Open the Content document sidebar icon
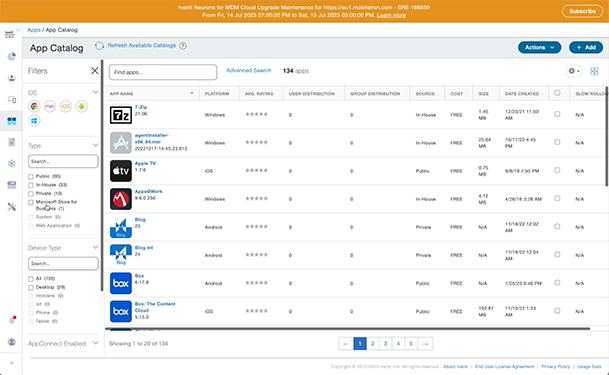The height and width of the screenshot is (375, 609). tap(12, 142)
